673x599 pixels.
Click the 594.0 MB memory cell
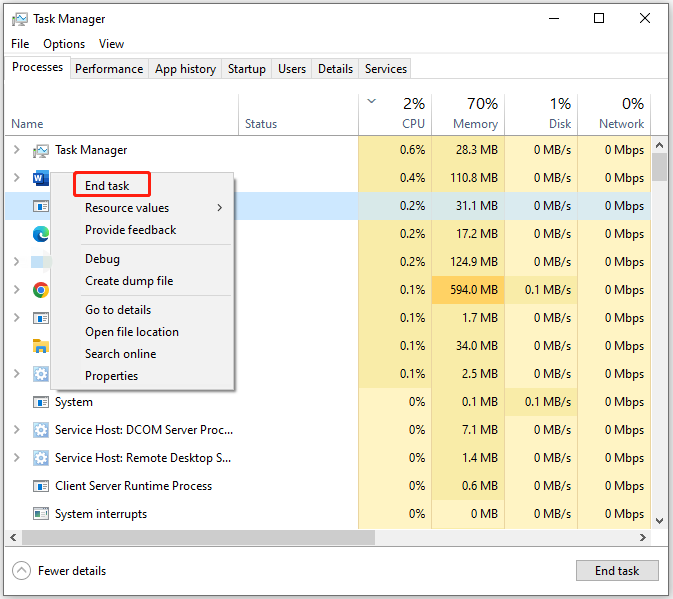[x=468, y=290]
